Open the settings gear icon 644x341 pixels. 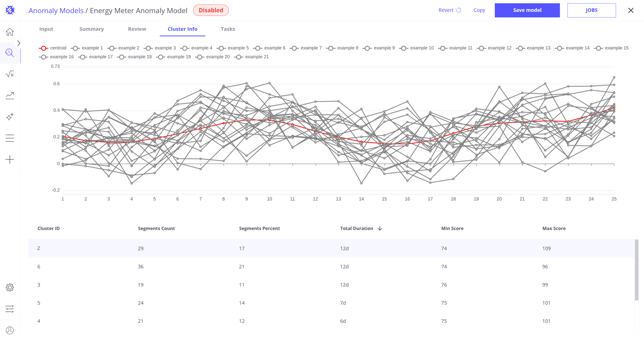point(10,288)
